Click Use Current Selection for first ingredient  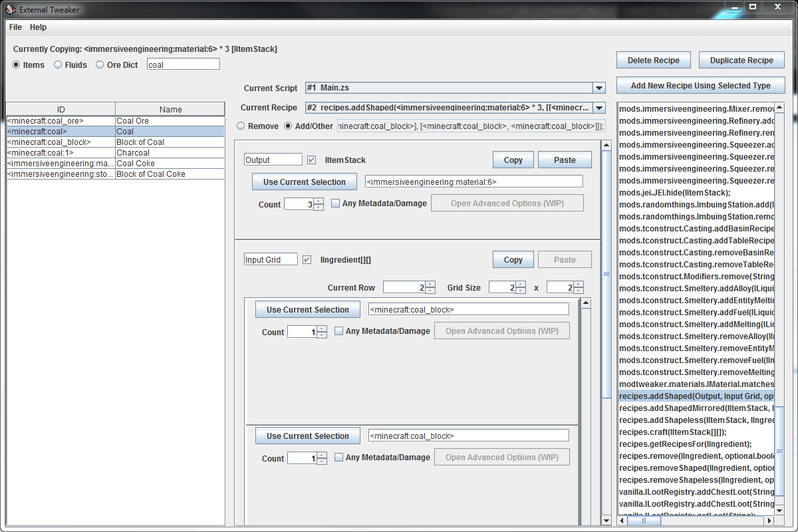tap(308, 309)
